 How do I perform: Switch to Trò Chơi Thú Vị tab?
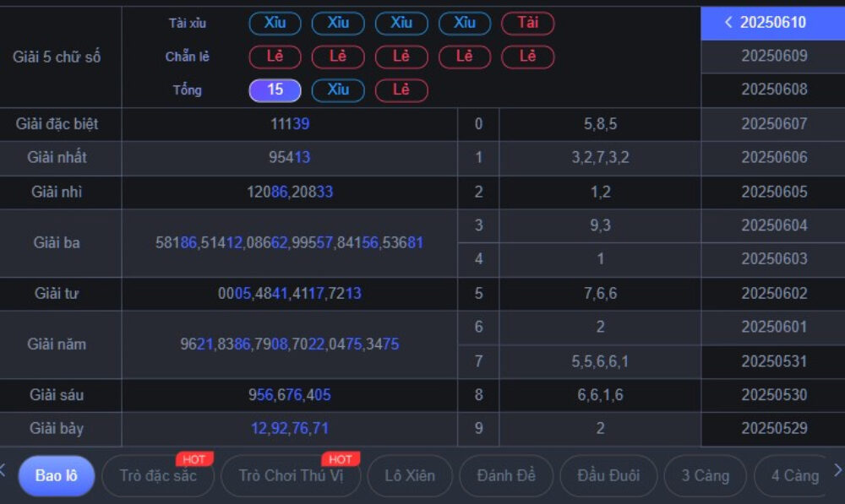coord(290,475)
